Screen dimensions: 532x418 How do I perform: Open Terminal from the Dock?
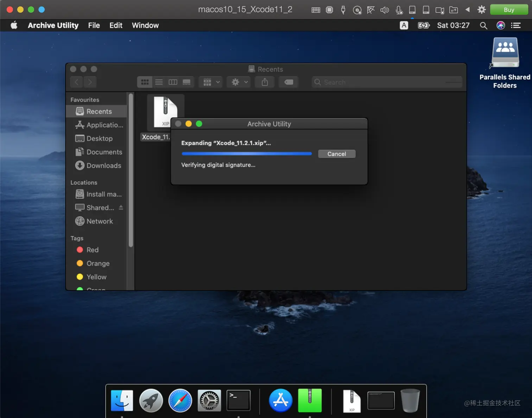click(239, 400)
